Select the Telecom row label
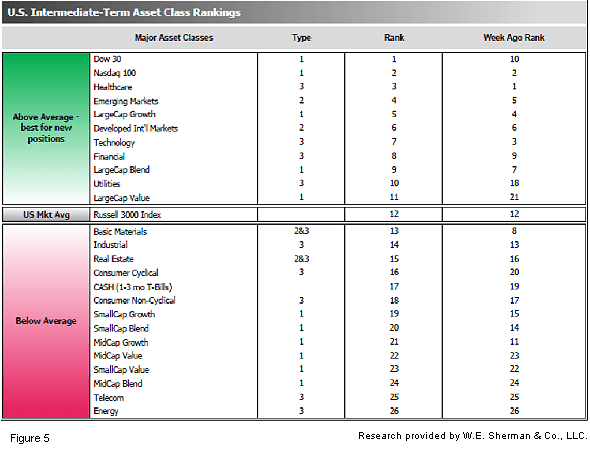The width and height of the screenshot is (590, 455). click(109, 397)
